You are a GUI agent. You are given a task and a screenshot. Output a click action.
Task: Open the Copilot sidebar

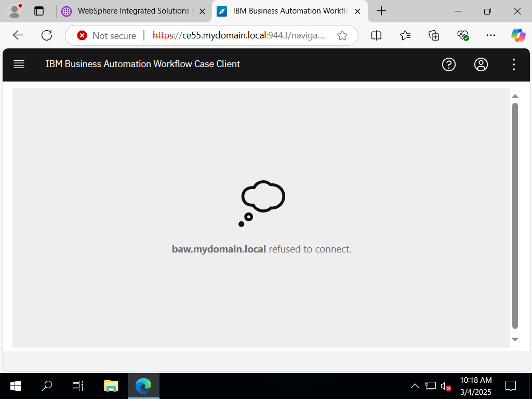[518, 35]
